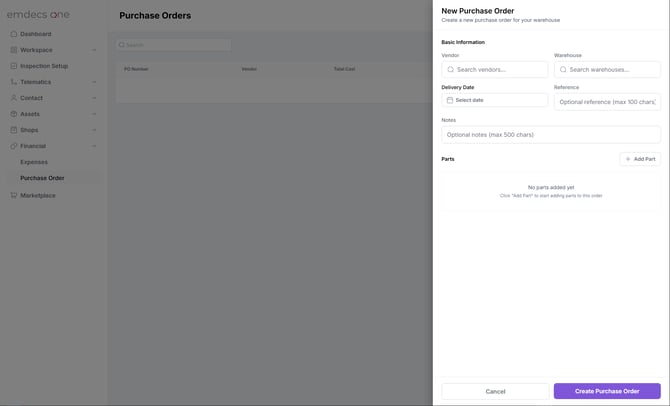
Task: Collapse the Financial menu chevron
Action: coord(94,146)
